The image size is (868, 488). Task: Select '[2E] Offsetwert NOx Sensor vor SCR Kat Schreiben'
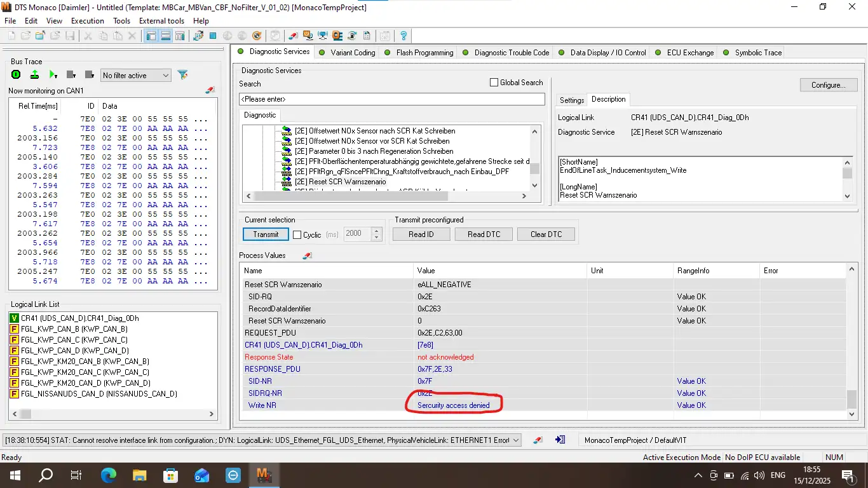point(372,141)
